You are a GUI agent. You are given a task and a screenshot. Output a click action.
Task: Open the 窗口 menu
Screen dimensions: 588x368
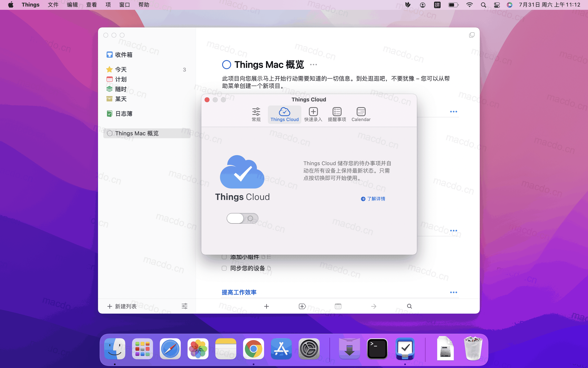click(125, 5)
